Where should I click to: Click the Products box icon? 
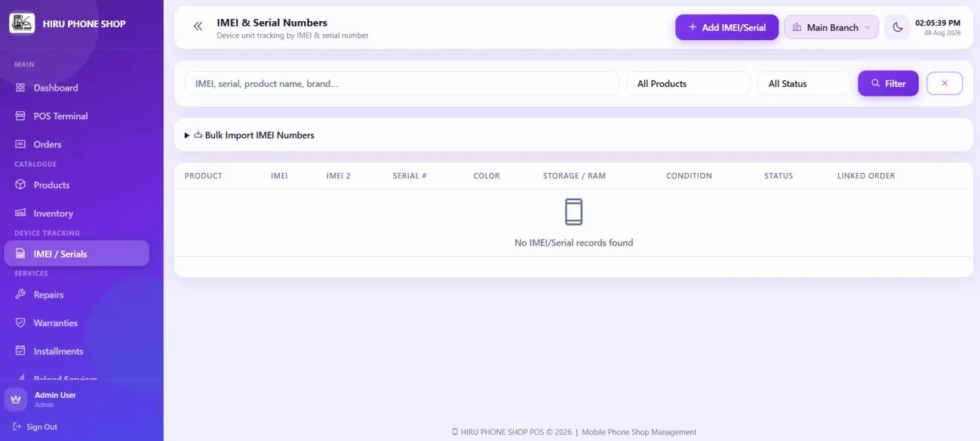pos(20,185)
